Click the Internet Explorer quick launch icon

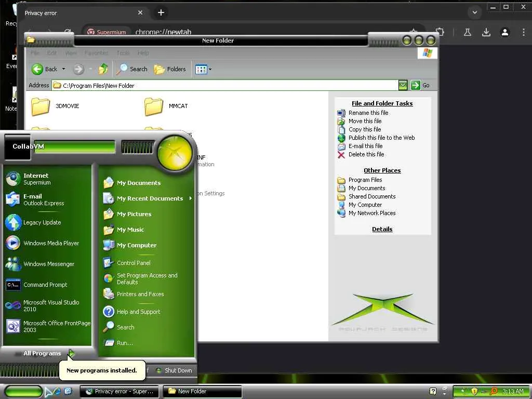58,392
